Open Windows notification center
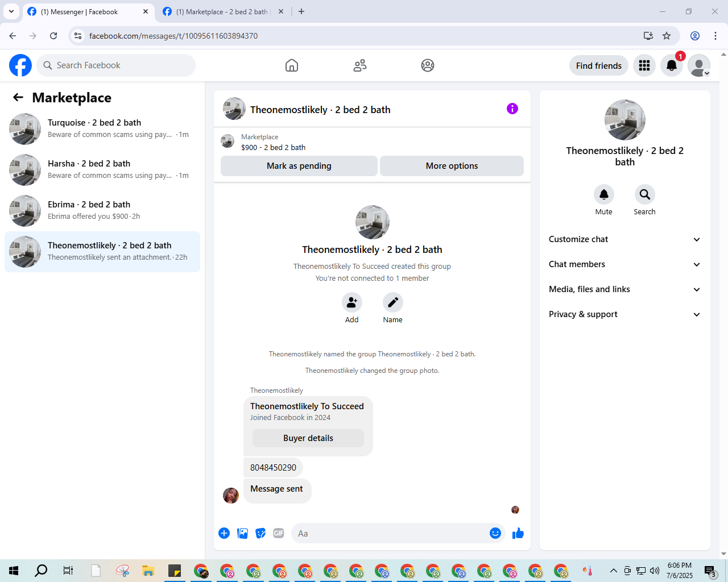728x582 pixels. 710,571
